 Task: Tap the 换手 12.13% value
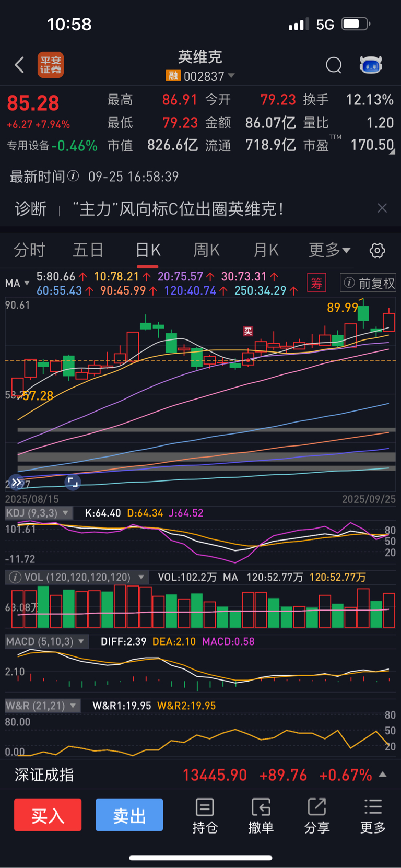(370, 100)
